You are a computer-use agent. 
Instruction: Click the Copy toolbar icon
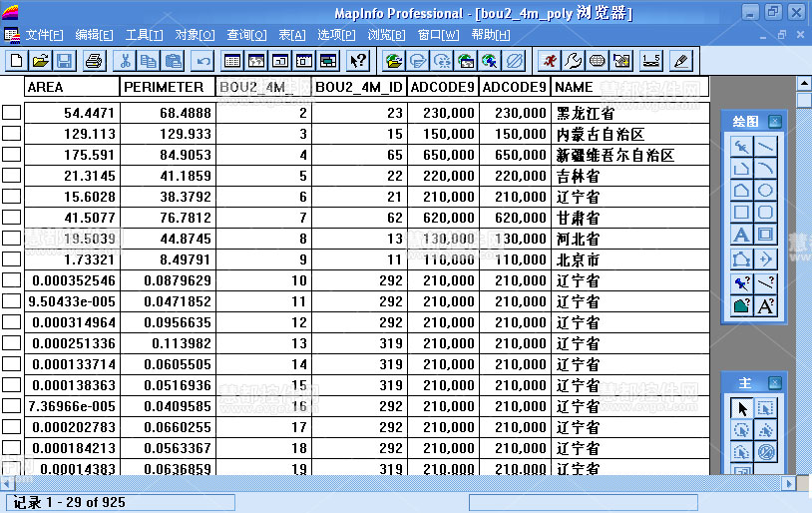(149, 61)
